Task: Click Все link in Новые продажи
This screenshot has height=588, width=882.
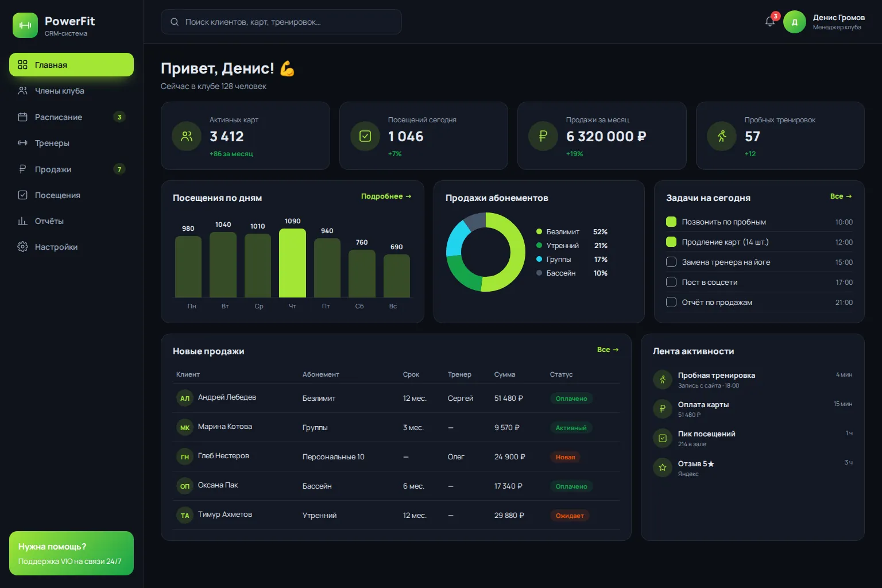Action: pos(608,350)
